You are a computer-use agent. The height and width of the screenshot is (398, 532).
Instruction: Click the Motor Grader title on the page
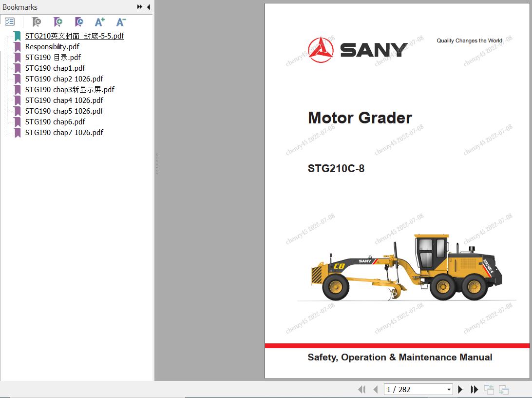(x=360, y=118)
